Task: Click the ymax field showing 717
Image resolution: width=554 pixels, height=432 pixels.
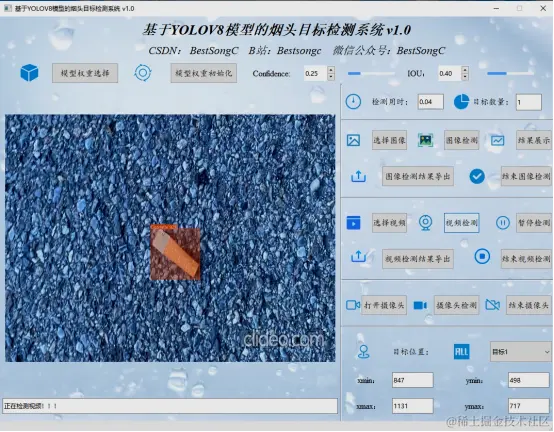Action: point(529,406)
